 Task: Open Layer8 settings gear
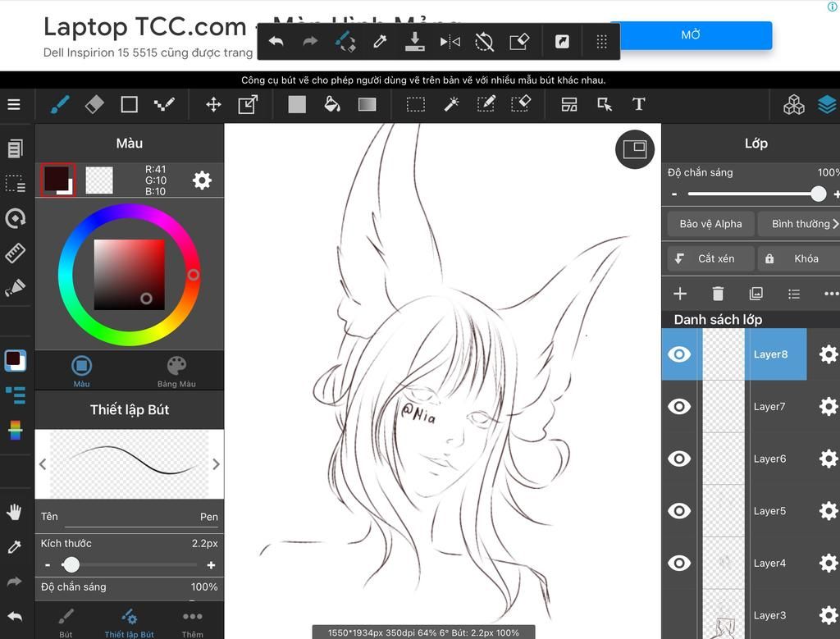(x=829, y=354)
